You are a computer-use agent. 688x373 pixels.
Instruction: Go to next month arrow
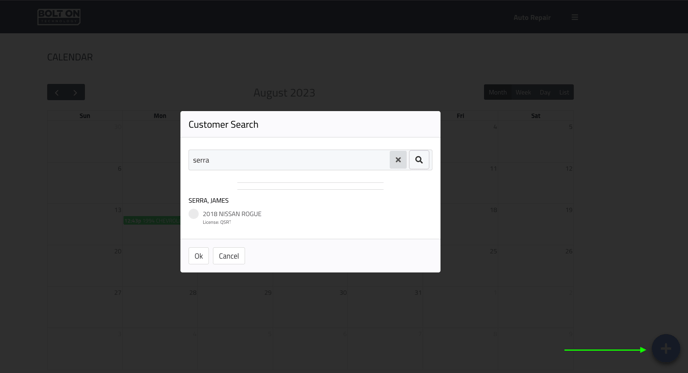(x=75, y=93)
